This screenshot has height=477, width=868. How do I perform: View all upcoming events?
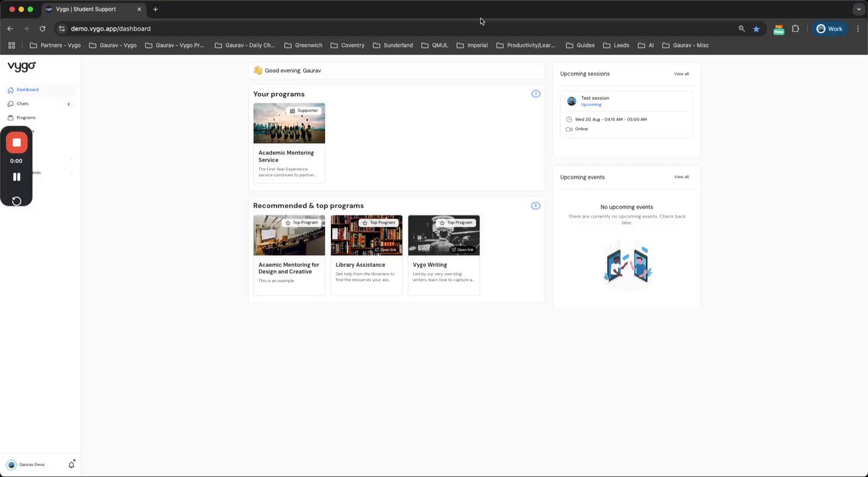[682, 177]
